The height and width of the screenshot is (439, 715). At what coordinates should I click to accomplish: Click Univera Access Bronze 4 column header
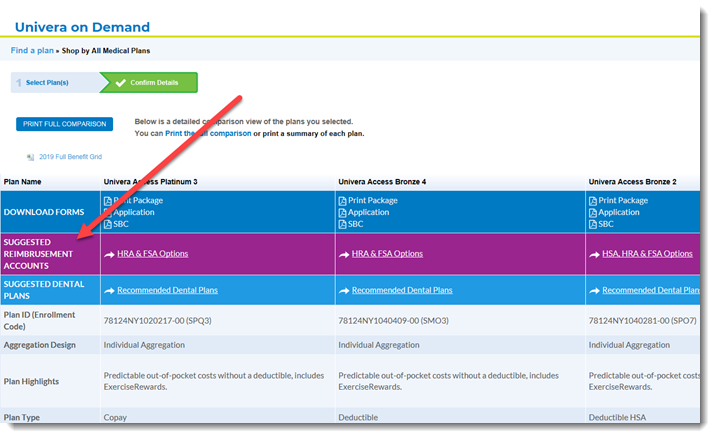click(x=382, y=182)
